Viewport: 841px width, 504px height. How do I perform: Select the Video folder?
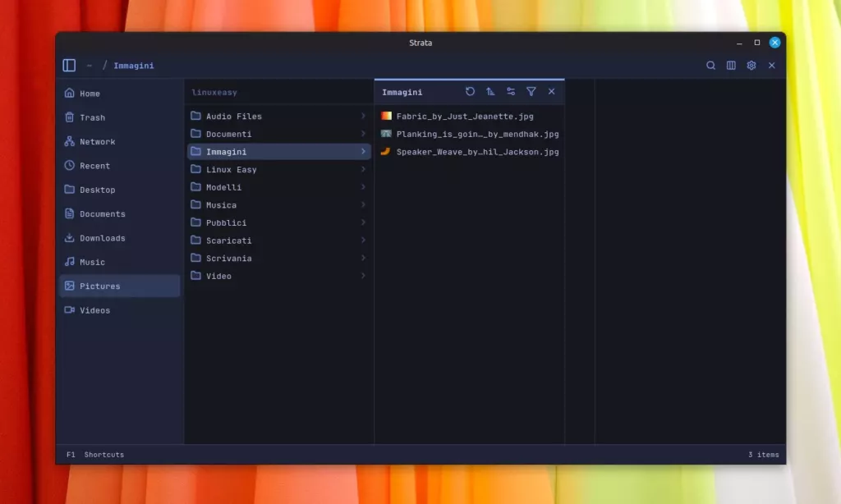(279, 276)
